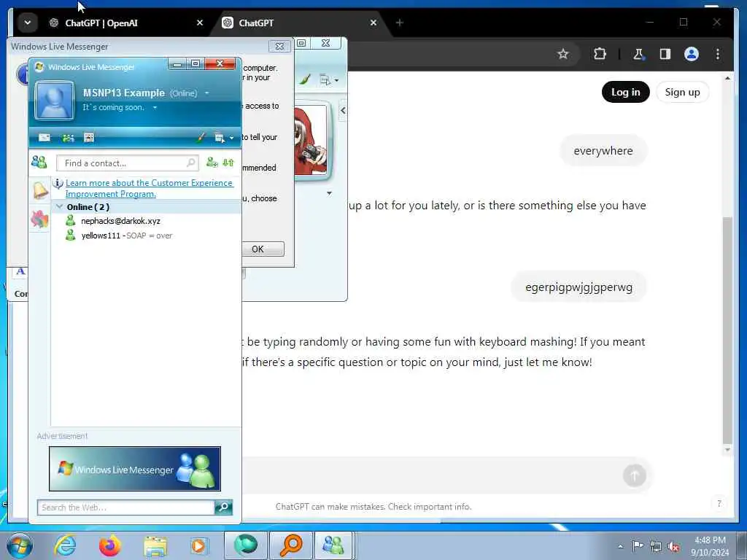Focus the Find a contact search field

127,163
